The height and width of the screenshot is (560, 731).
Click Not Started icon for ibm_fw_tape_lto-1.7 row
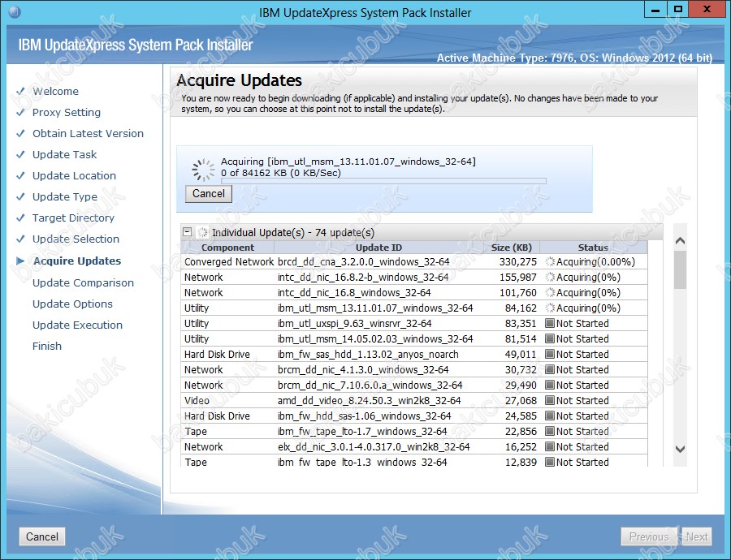click(x=550, y=431)
